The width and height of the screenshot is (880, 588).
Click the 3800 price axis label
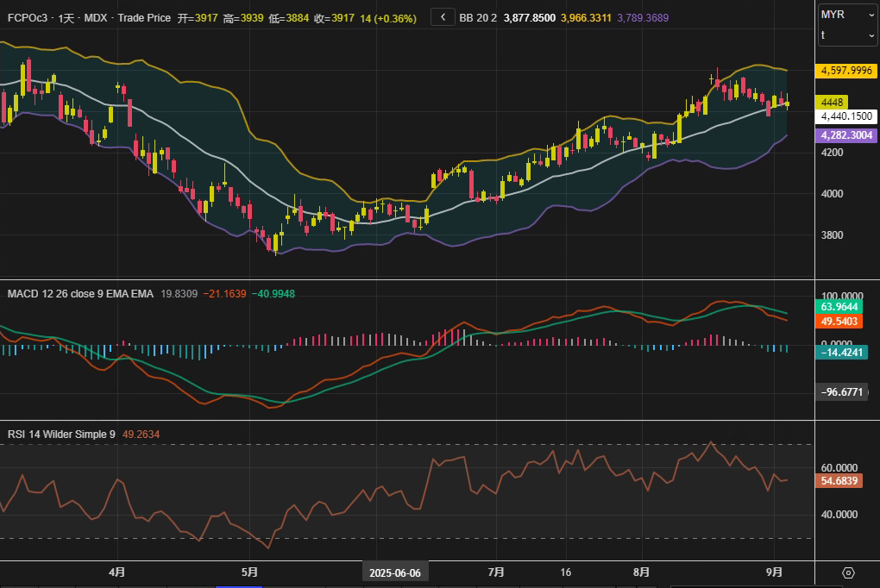click(832, 235)
